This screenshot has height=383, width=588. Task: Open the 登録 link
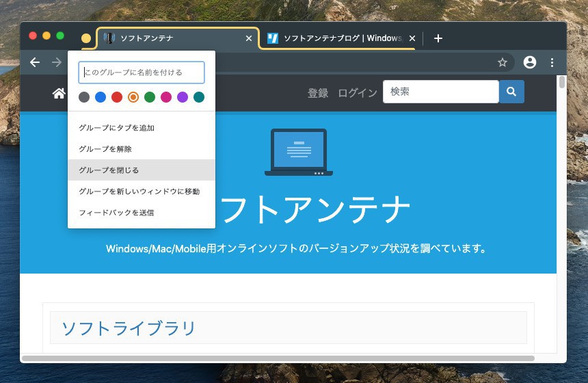318,93
